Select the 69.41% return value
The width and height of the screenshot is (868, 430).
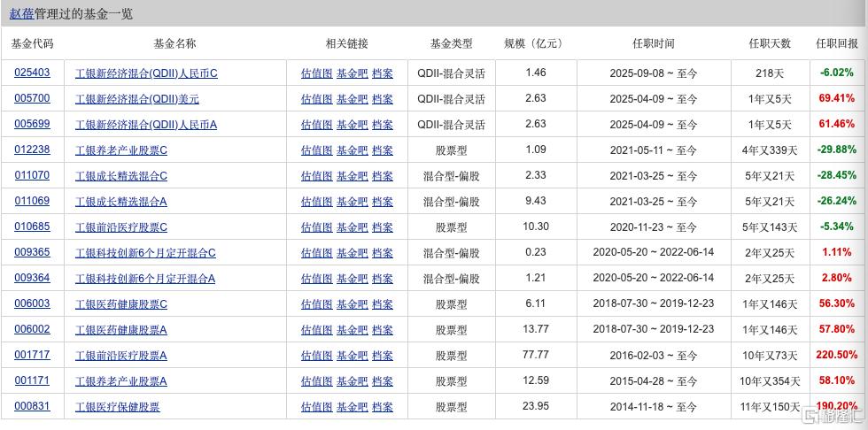(x=836, y=98)
